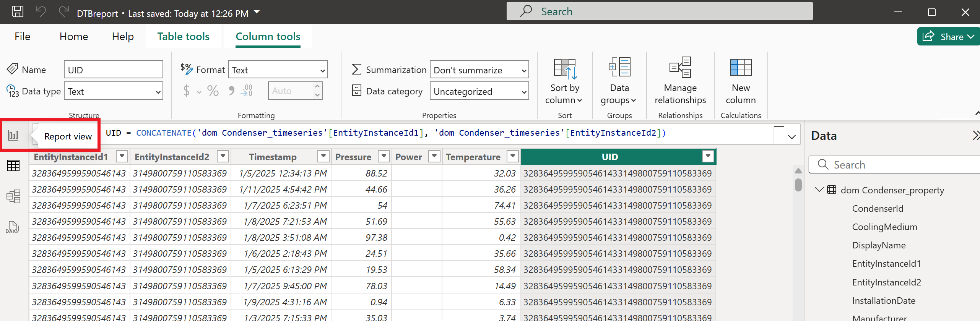Click the table vertical scrollbar thumb

[x=798, y=185]
